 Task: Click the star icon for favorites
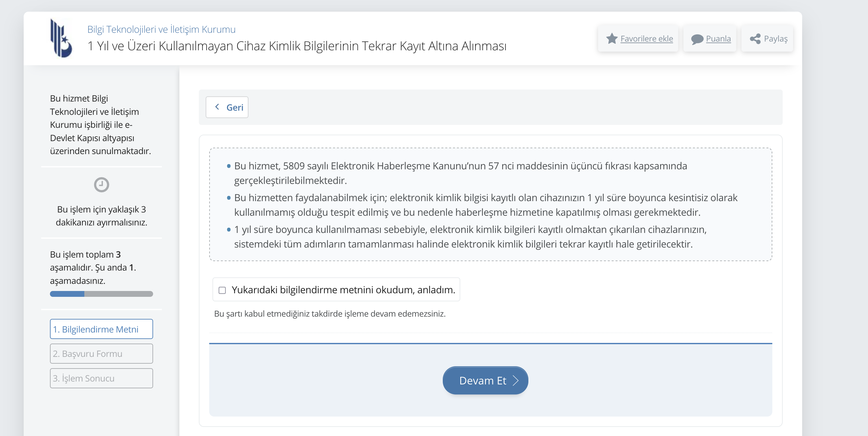tap(611, 38)
